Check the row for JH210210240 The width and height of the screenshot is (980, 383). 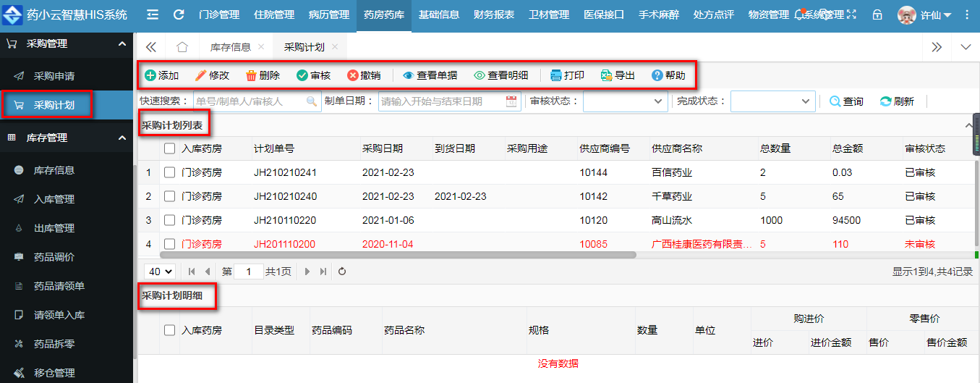coord(169,196)
